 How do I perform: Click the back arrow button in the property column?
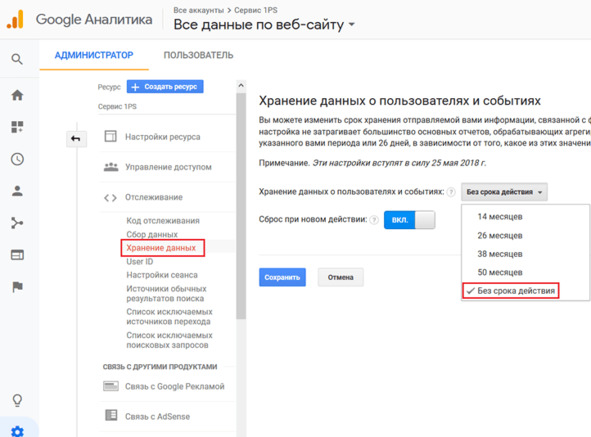click(76, 139)
